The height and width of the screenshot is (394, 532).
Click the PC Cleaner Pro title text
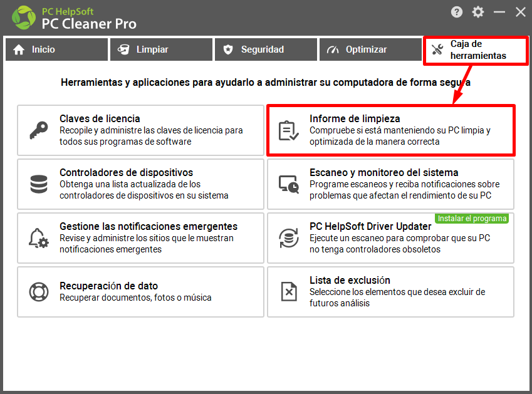pos(89,24)
